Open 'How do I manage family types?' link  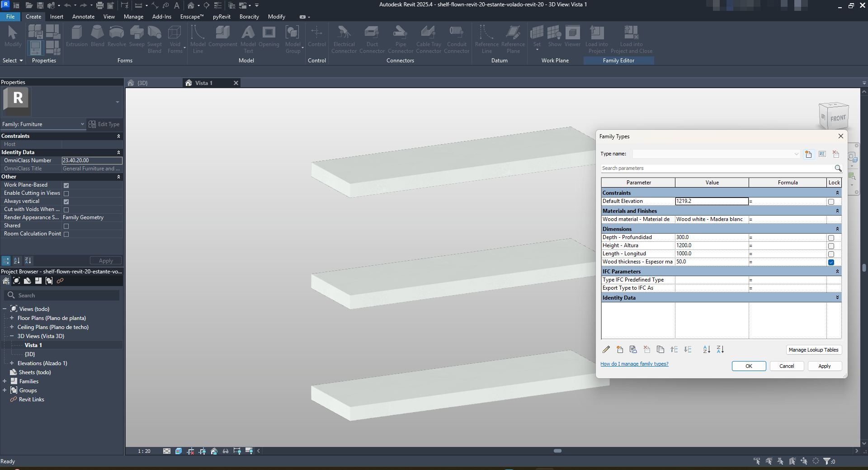(x=634, y=364)
